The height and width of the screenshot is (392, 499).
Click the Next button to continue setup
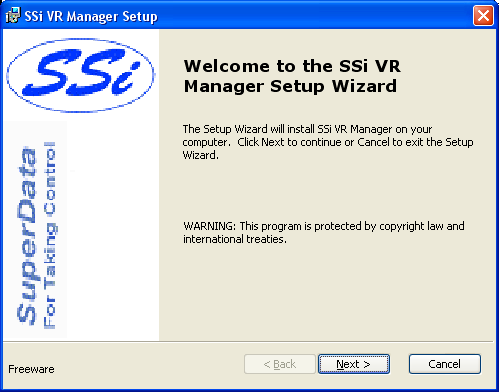354,364
